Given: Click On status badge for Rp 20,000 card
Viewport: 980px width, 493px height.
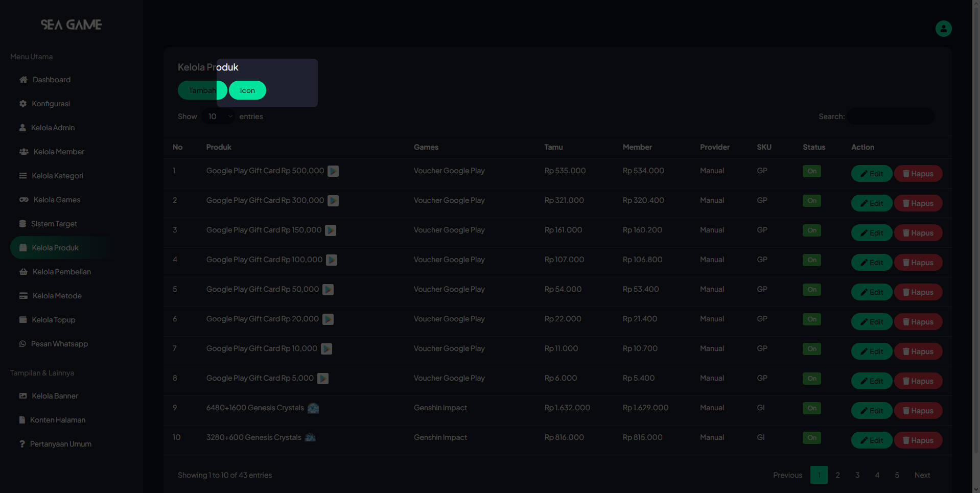Looking at the screenshot, I should pyautogui.click(x=812, y=319).
